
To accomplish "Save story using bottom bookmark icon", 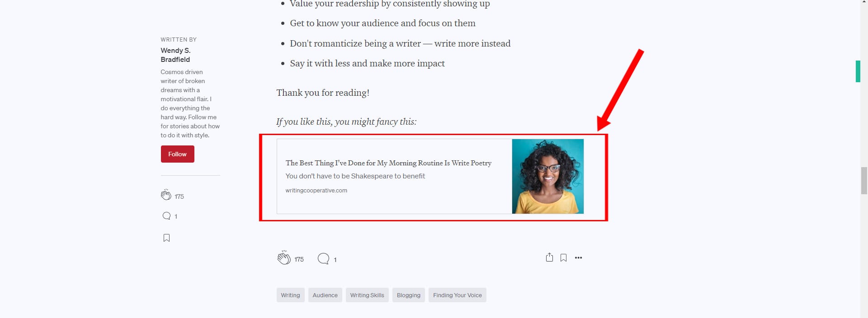I will tap(563, 258).
